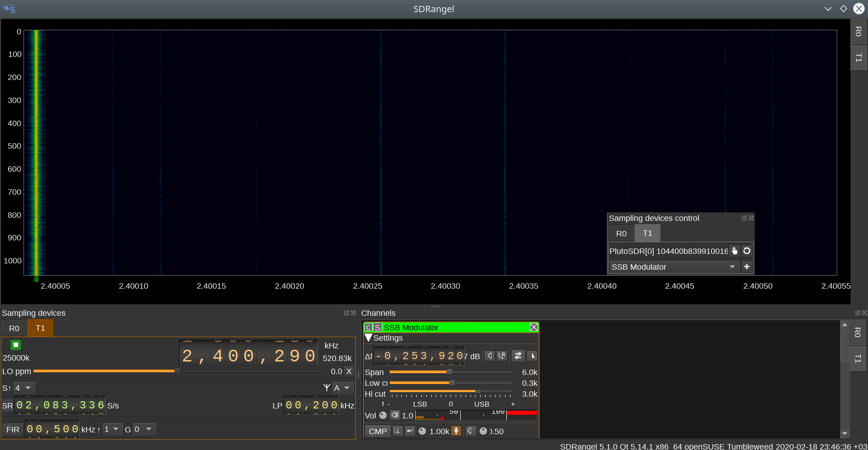The height and width of the screenshot is (450, 868).
Task: Reload the PlutoSDR device
Action: (x=747, y=251)
